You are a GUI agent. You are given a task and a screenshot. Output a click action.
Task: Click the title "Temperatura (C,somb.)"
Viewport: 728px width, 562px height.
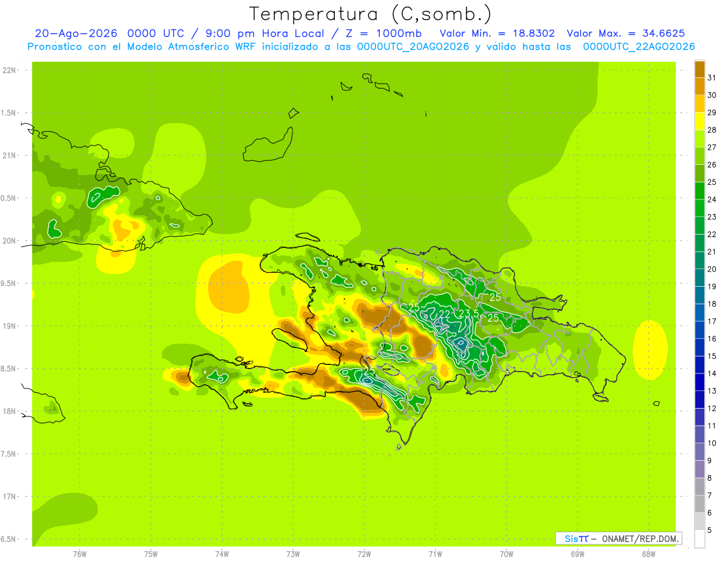[x=371, y=14]
